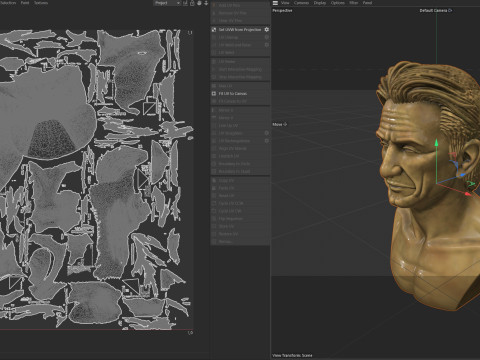Click the first icon right of Project dropdown

(x=186, y=3)
